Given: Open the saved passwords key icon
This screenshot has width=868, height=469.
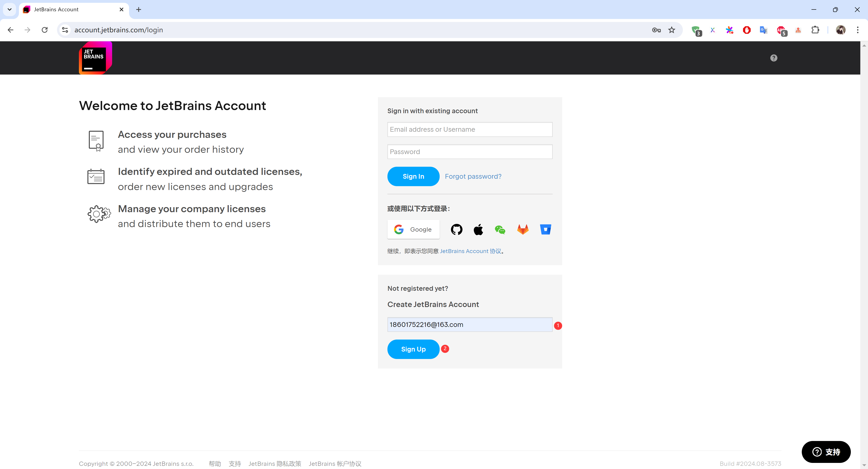Looking at the screenshot, I should [656, 30].
